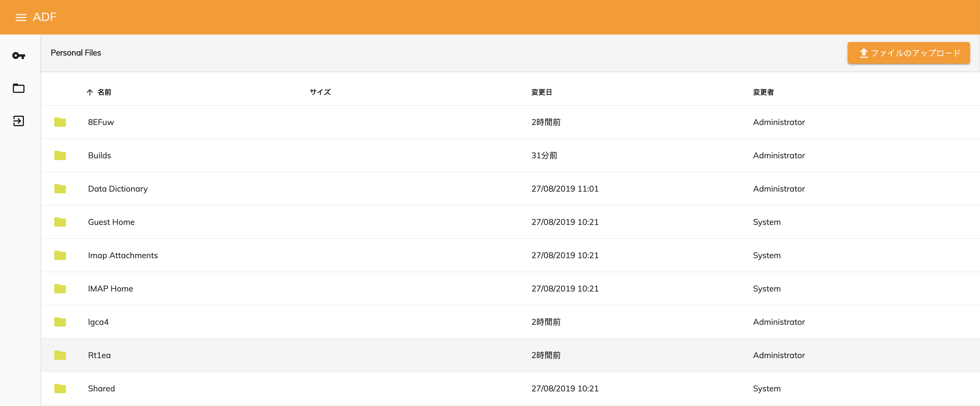
Task: Click the 8EFuw folder icon
Action: 60,122
